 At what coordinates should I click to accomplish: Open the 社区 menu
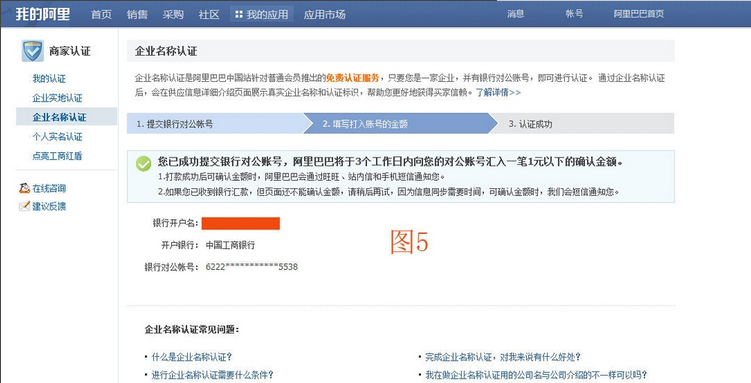click(209, 14)
